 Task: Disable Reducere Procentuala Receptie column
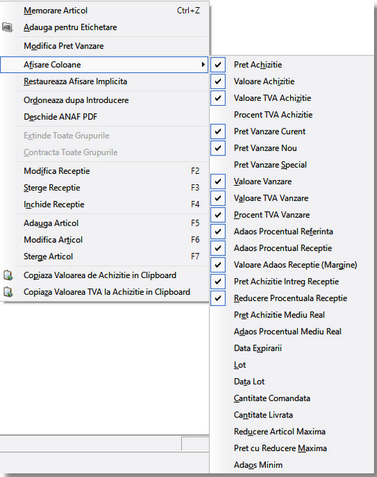coord(218,298)
